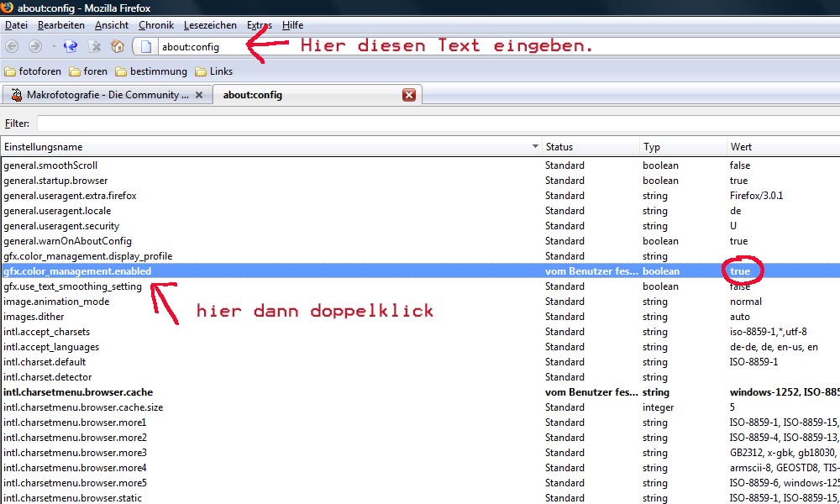Reload the page with the refresh icon
Screen dimensions: 840x504
(x=71, y=46)
